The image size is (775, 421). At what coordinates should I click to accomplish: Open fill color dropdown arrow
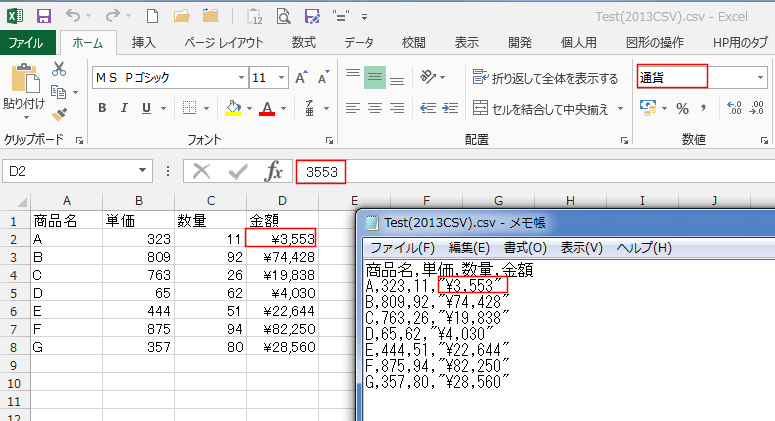tap(249, 108)
